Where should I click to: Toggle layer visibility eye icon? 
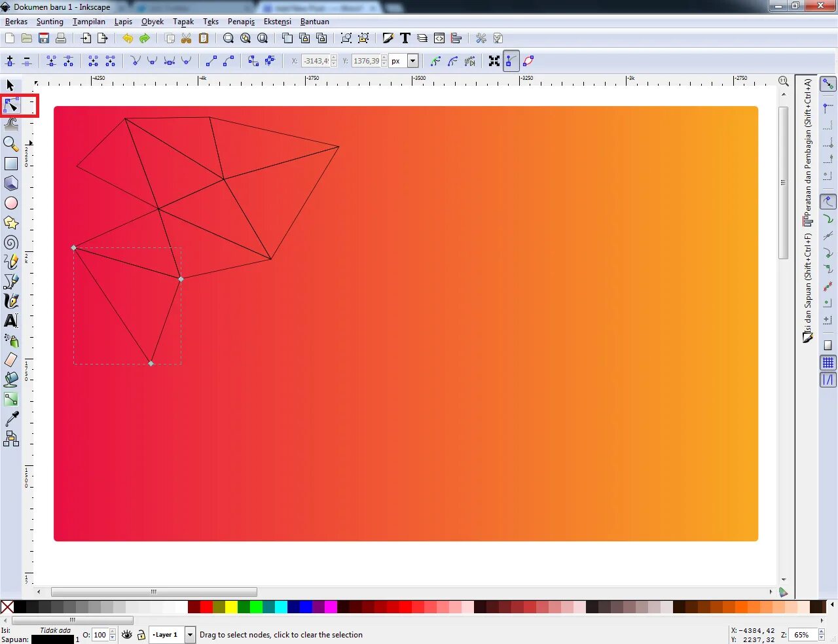pos(127,635)
